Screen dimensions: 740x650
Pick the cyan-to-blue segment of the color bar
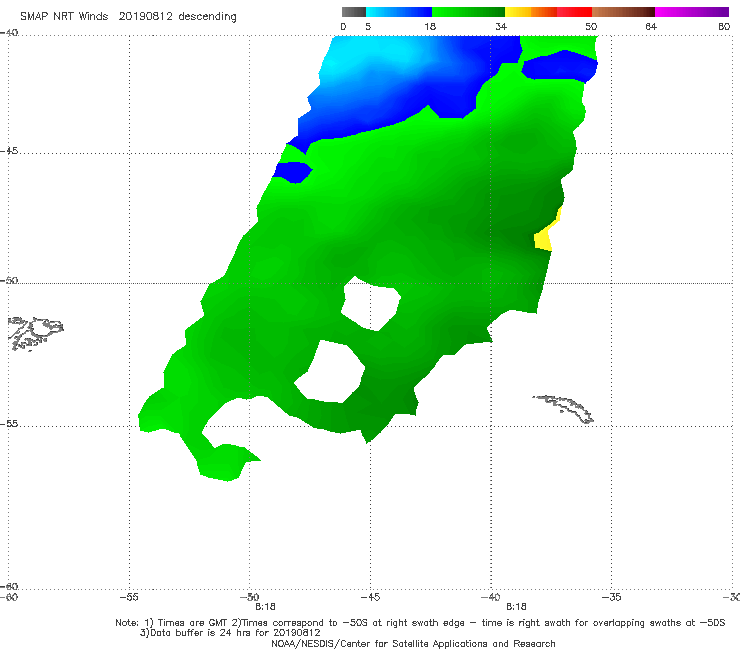click(x=399, y=12)
